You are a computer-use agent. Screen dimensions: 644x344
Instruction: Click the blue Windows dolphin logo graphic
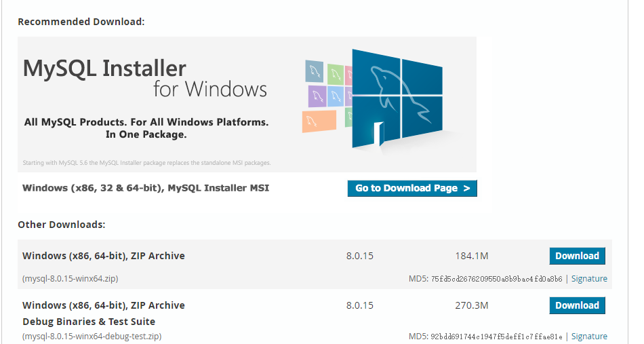coord(397,98)
